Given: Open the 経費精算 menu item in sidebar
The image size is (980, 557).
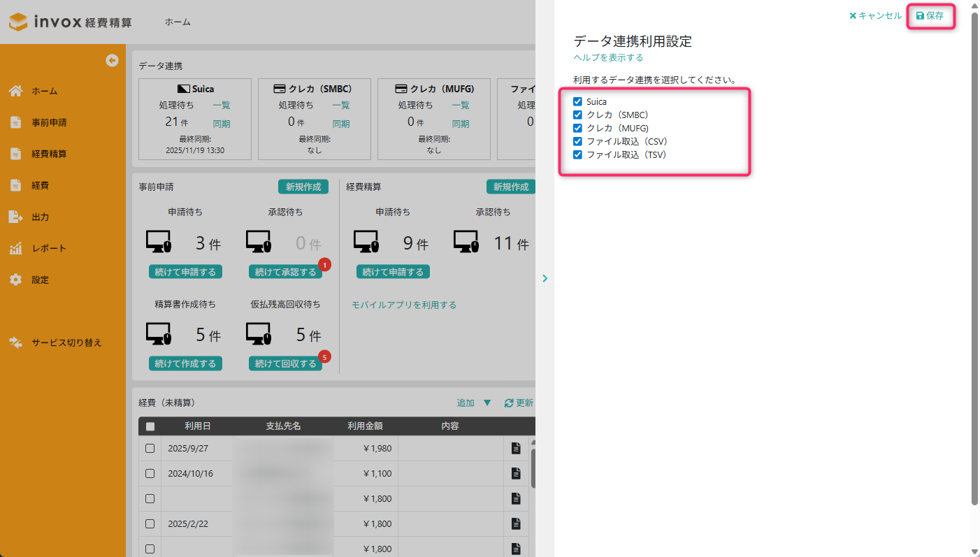Looking at the screenshot, I should coord(49,154).
